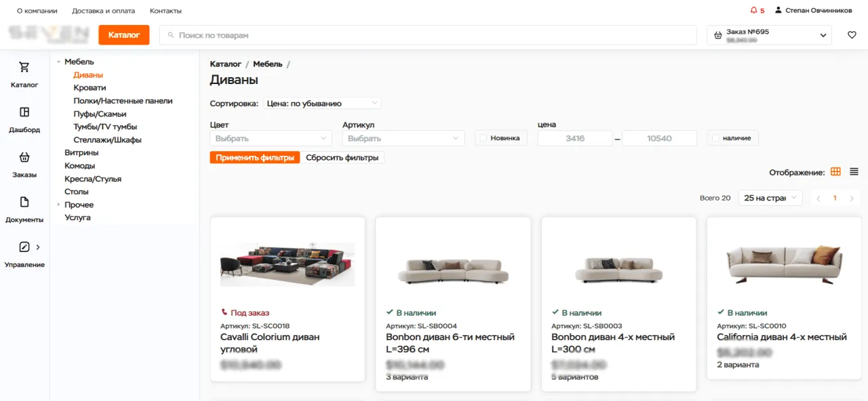Enable the Новинка checkbox
This screenshot has height=401, width=868.
[x=484, y=138]
